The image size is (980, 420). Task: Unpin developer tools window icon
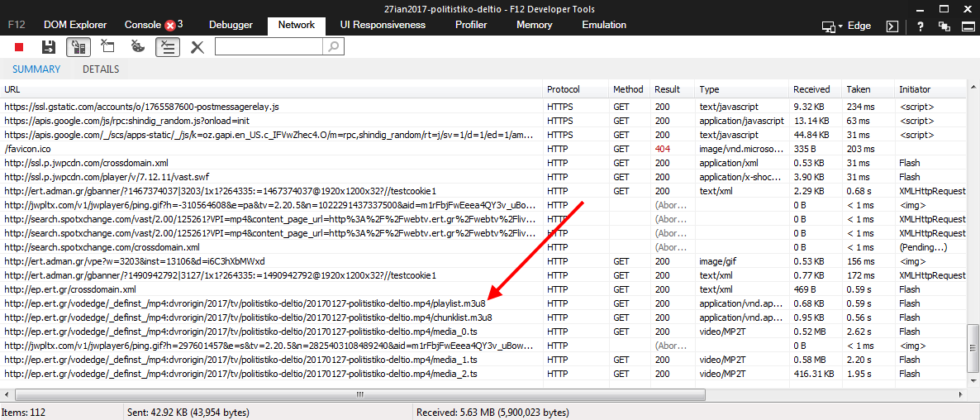click(944, 26)
